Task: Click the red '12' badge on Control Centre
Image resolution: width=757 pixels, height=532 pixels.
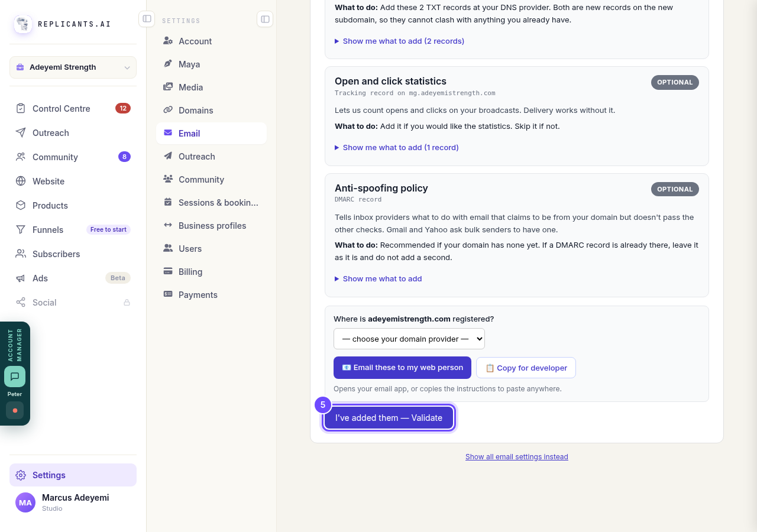Action: (x=123, y=108)
